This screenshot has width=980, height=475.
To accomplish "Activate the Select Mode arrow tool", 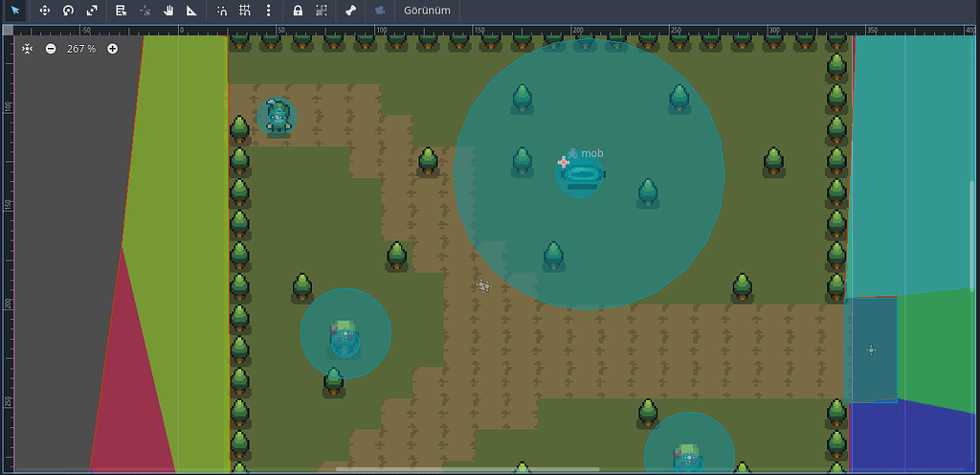I will [x=15, y=11].
